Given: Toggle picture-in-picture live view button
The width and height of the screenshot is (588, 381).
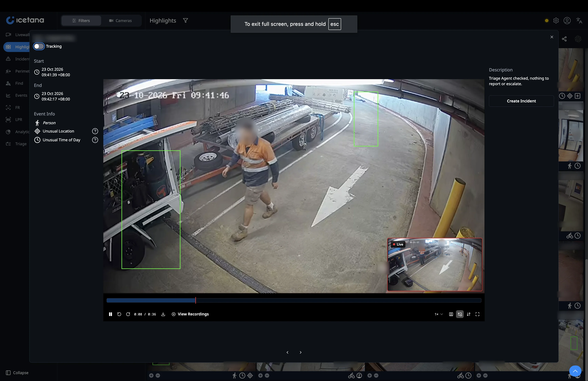Looking at the screenshot, I should pos(460,314).
